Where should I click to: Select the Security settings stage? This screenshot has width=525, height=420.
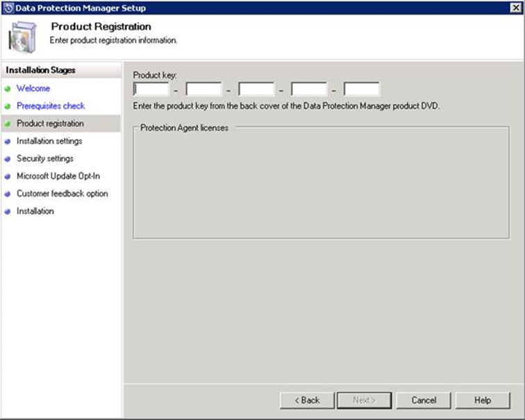coord(45,158)
